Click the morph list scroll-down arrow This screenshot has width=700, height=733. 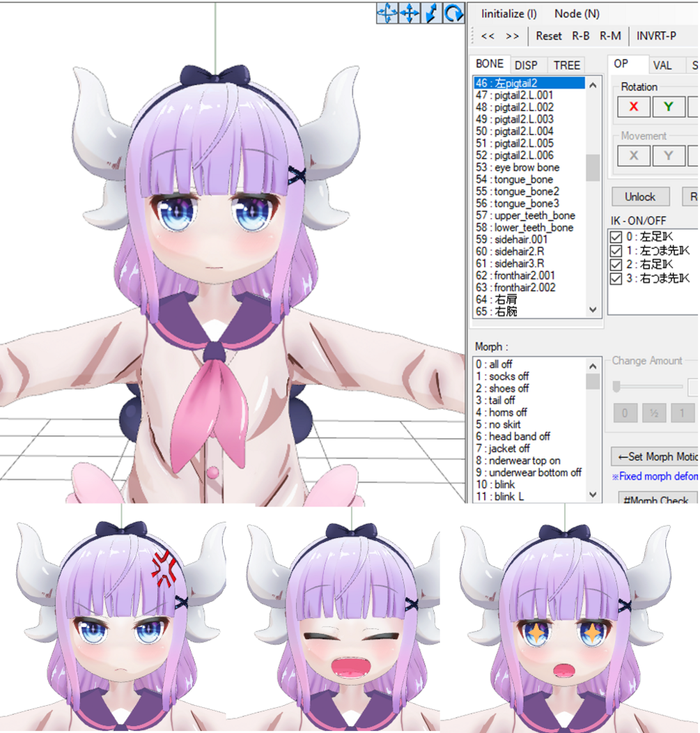(593, 495)
